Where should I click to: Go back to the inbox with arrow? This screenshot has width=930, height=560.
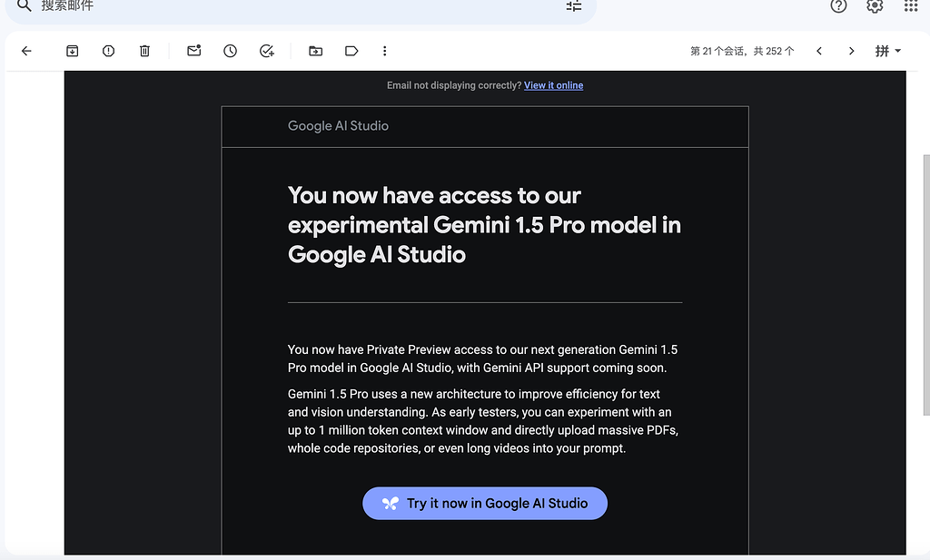click(26, 51)
